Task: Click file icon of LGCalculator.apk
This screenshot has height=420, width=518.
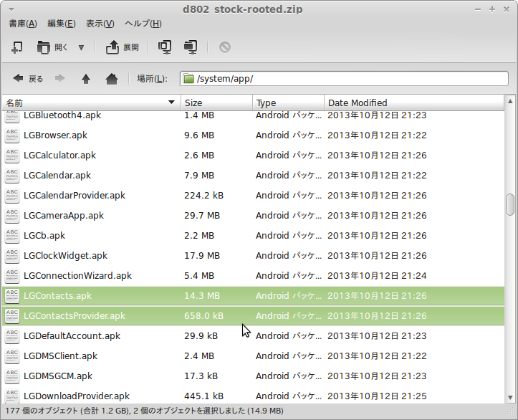Action: (12, 156)
